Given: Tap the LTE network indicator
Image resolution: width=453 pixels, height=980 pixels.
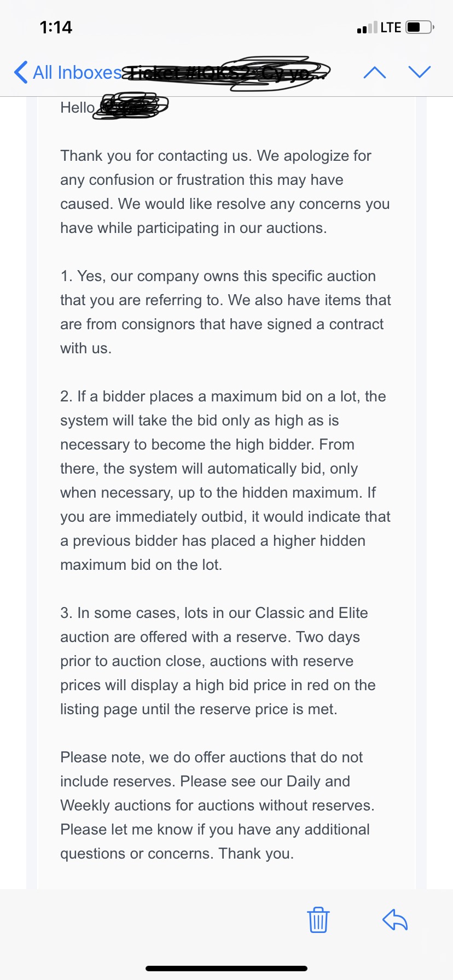Looking at the screenshot, I should click(x=391, y=27).
